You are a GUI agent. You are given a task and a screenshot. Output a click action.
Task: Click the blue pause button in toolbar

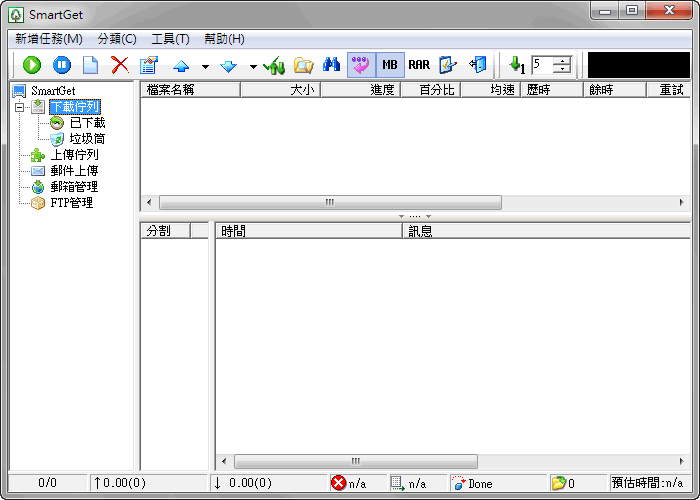61,65
